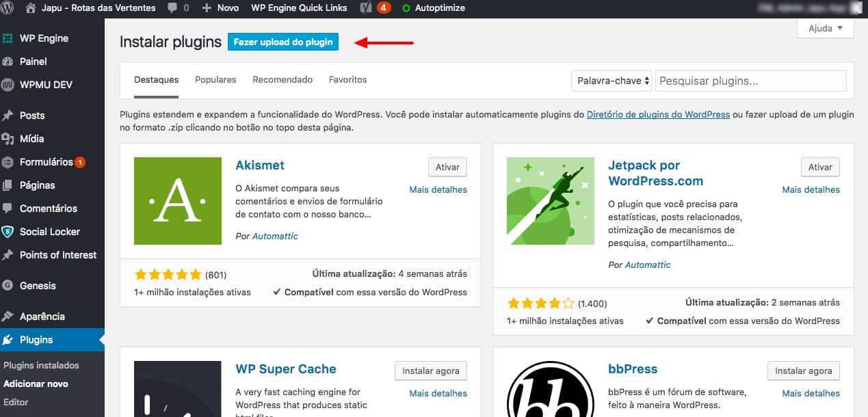The width and height of the screenshot is (868, 417).
Task: Click the green Autoptimize status circle
Action: [x=406, y=8]
